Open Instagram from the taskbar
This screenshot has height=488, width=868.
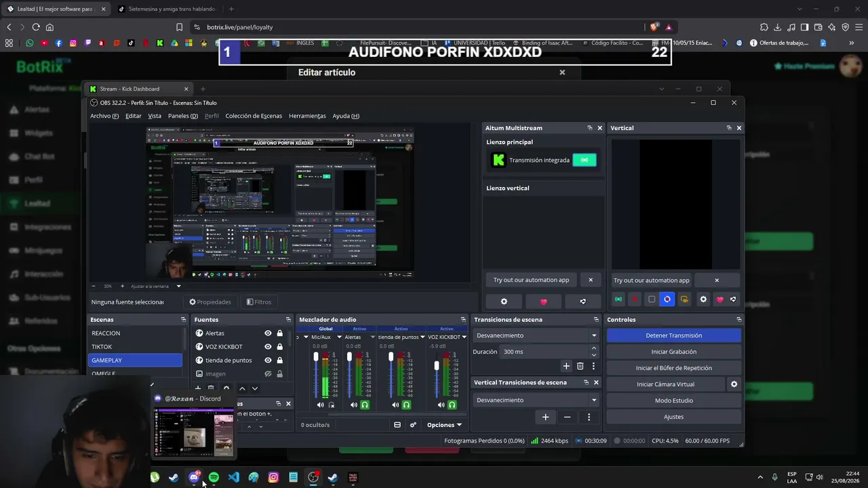(273, 477)
